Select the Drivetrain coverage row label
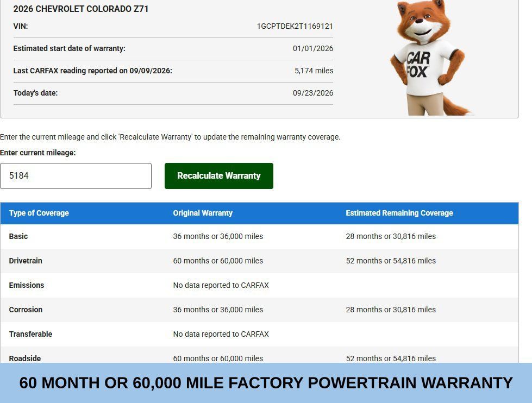 (26, 261)
